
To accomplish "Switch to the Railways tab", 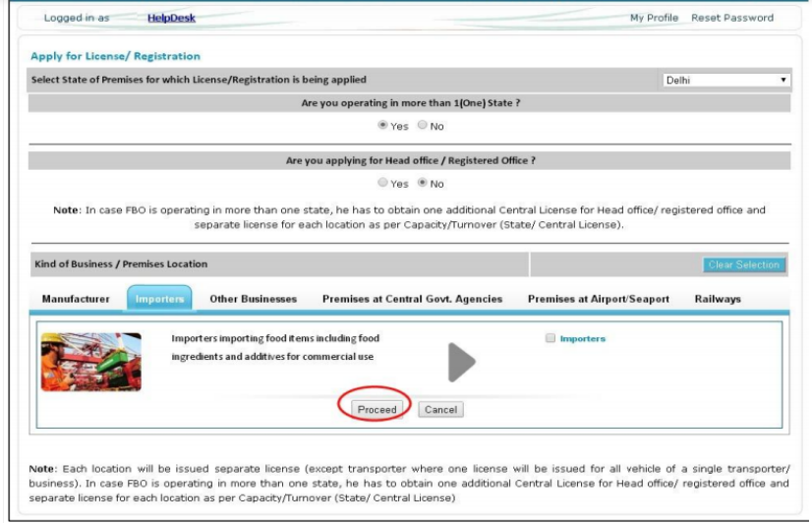I will point(718,299).
